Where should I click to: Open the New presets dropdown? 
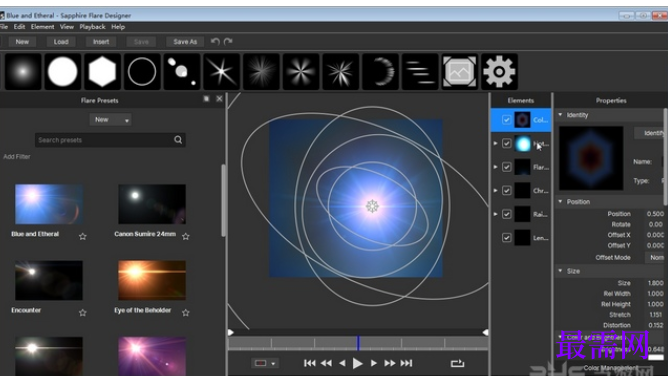(x=110, y=120)
